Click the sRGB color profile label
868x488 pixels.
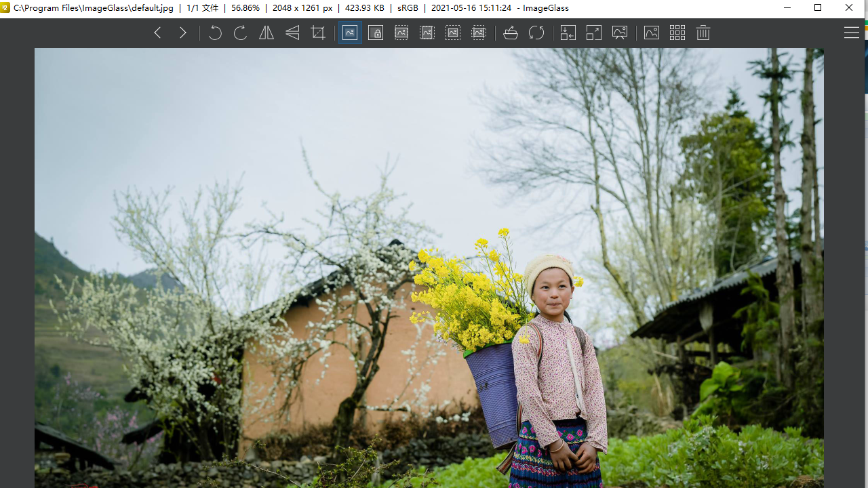click(x=408, y=8)
